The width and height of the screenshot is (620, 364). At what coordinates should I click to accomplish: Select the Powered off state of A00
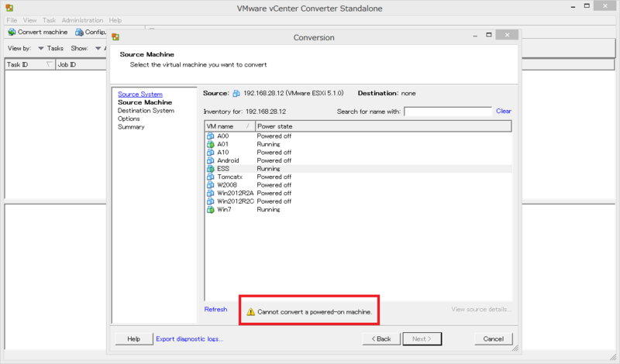[274, 136]
